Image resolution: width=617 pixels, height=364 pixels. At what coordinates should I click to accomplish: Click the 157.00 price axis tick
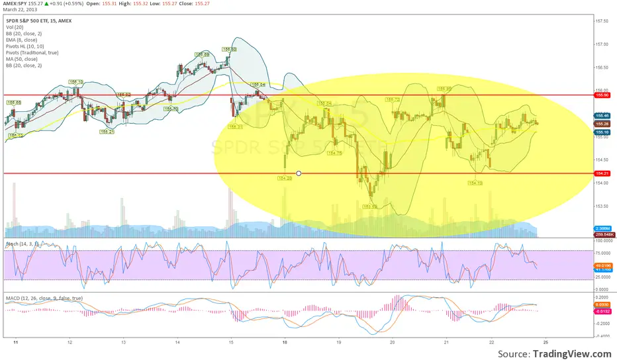(602, 44)
